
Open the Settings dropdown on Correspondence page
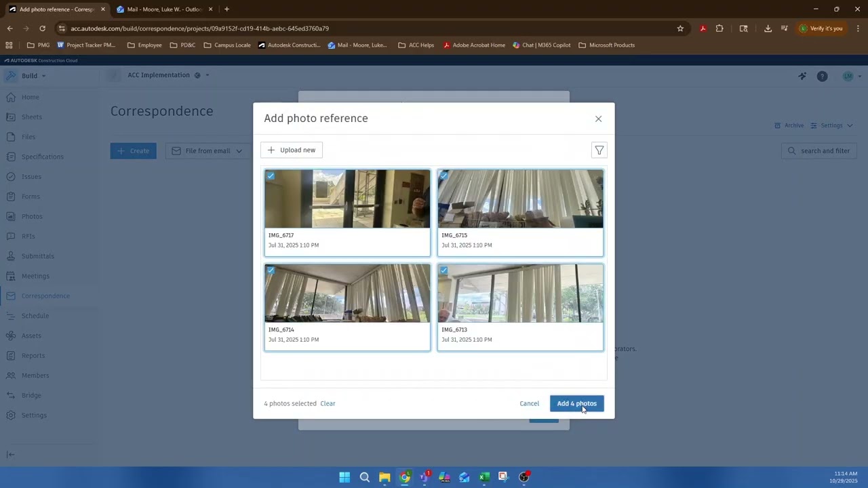pyautogui.click(x=831, y=125)
